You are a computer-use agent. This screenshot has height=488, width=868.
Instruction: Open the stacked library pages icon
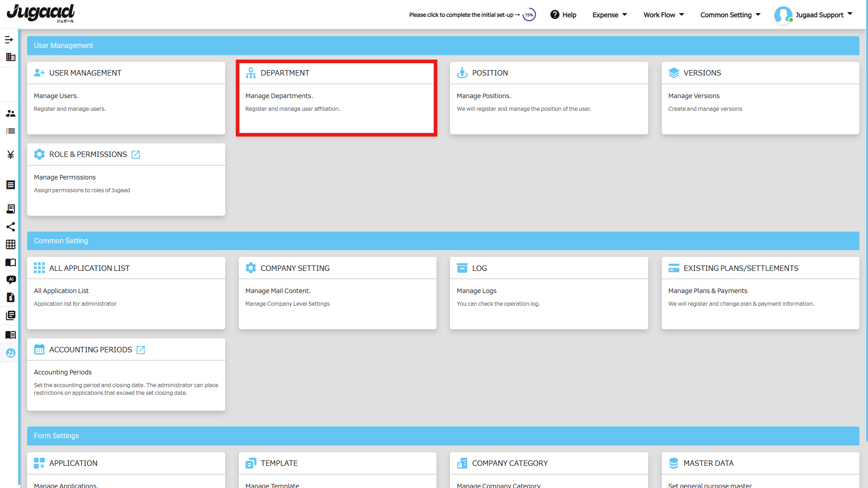tap(10, 315)
